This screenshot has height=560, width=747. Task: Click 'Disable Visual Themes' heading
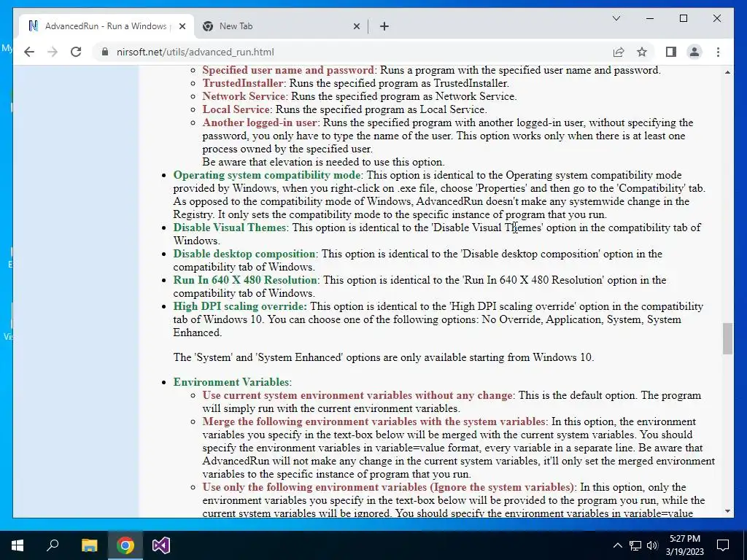pyautogui.click(x=230, y=227)
